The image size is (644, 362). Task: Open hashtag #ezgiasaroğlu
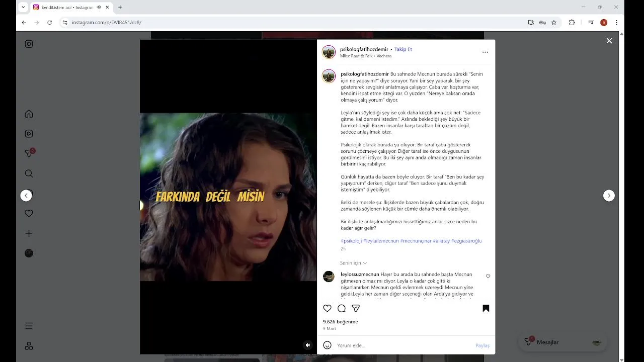(x=466, y=241)
